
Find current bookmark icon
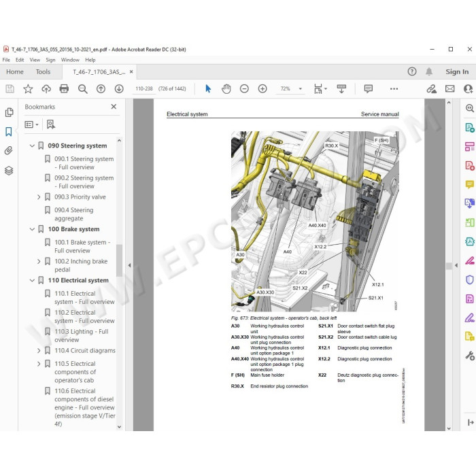click(x=51, y=124)
